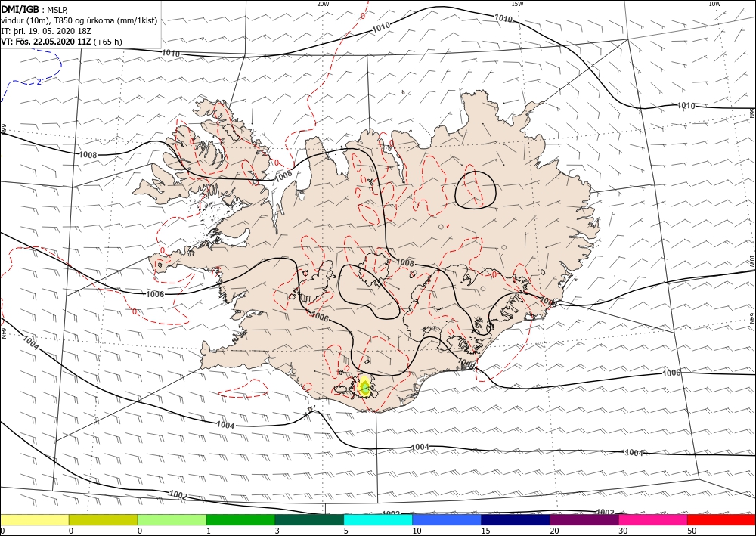Pick the dark teal 3 mm swatch
This screenshot has width=756, height=536.
(x=309, y=519)
